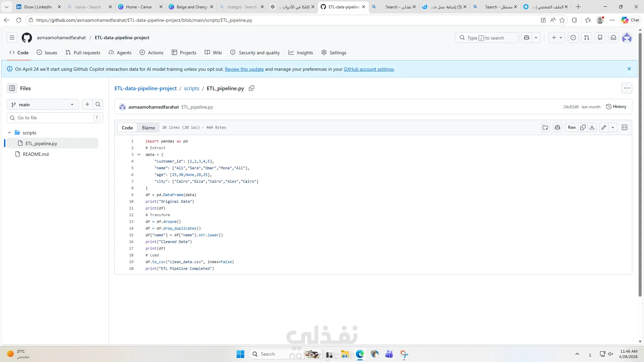Open Microsoft Teams from the taskbar
The height and width of the screenshot is (362, 644).
coord(389,354)
